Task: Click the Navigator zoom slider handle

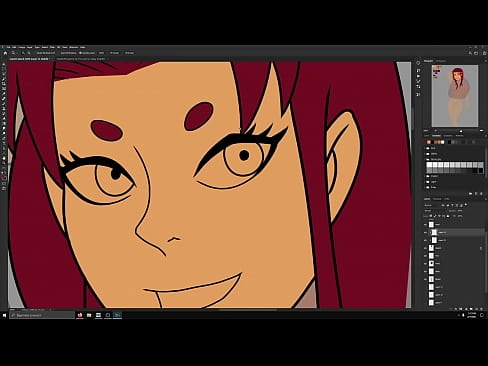Action: pyautogui.click(x=461, y=131)
